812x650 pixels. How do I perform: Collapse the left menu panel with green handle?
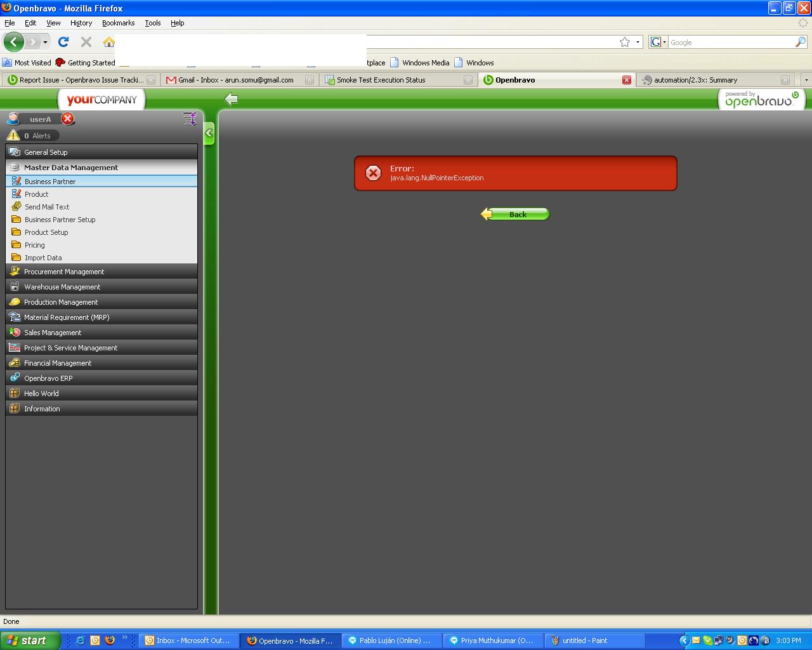209,133
